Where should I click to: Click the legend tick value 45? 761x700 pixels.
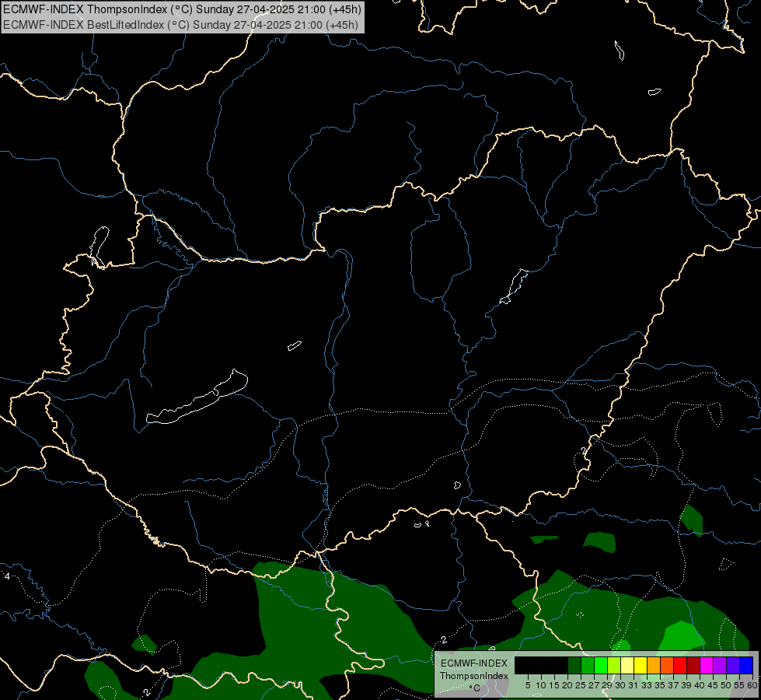tap(713, 685)
